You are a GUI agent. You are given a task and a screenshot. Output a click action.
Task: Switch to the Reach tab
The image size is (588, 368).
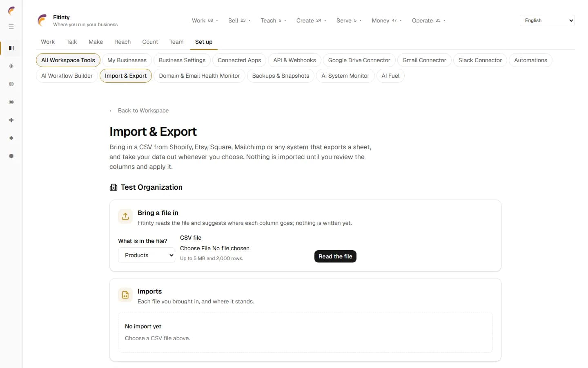pyautogui.click(x=122, y=42)
